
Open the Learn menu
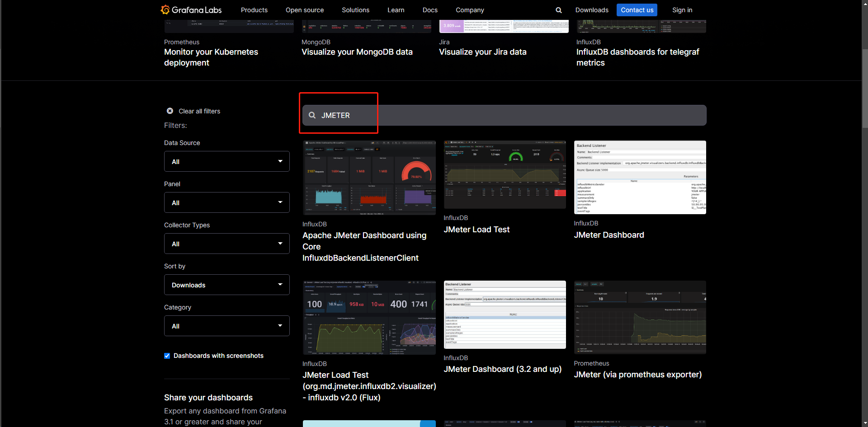396,10
